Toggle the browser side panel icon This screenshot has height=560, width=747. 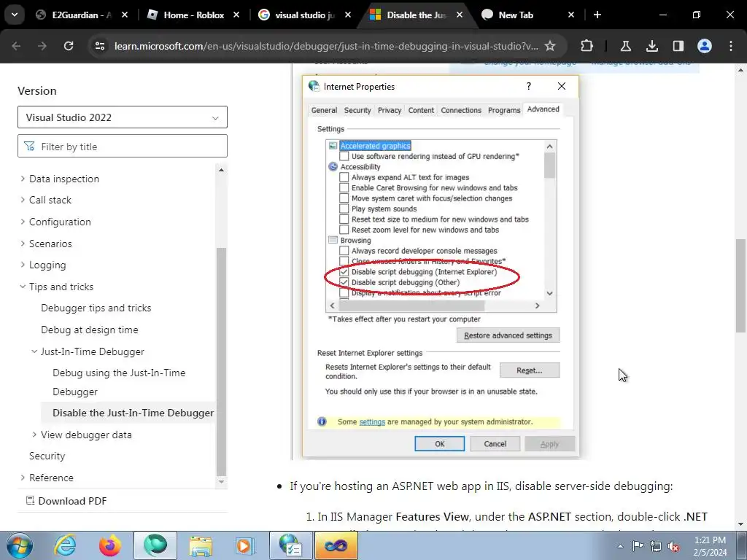pos(678,46)
